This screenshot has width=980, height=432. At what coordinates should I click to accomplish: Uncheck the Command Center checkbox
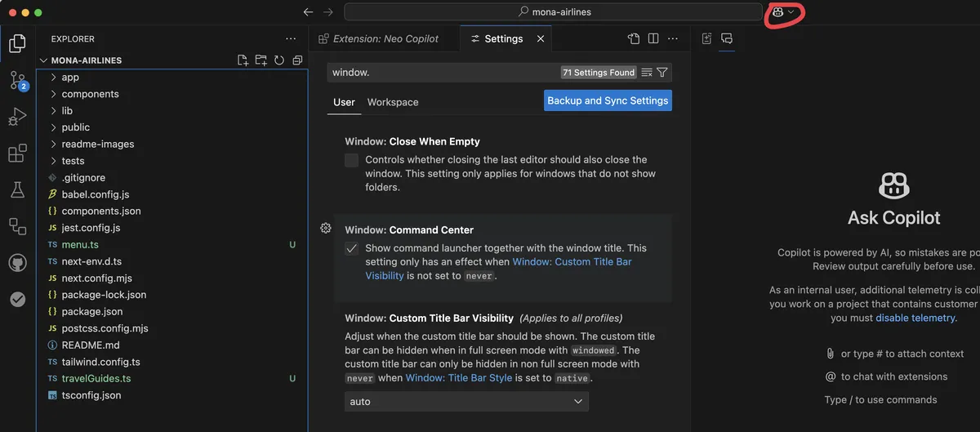coord(352,248)
